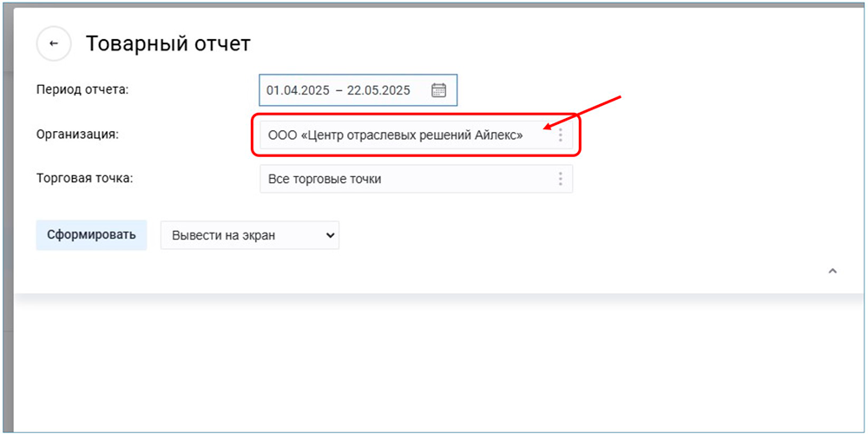
Task: Click the empty report output area
Action: coord(434,365)
